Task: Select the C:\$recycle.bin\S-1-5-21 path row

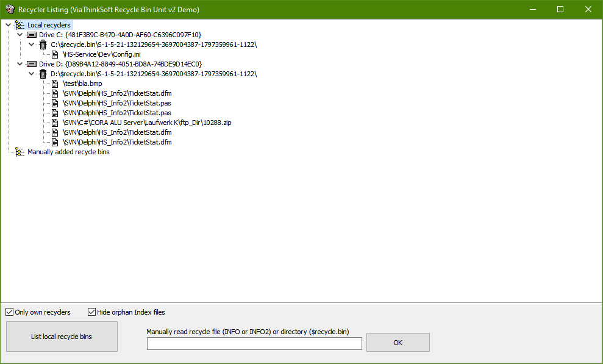Action: 154,45
